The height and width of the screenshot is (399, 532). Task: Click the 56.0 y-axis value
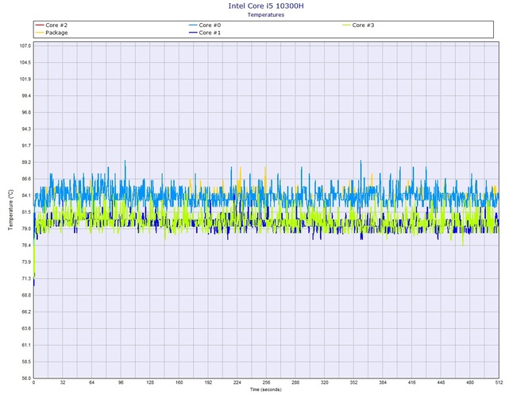(26, 378)
